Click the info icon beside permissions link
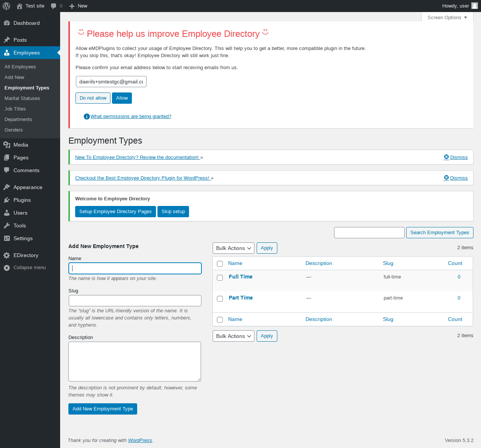Screen dimensions: 481x448 coord(87,117)
